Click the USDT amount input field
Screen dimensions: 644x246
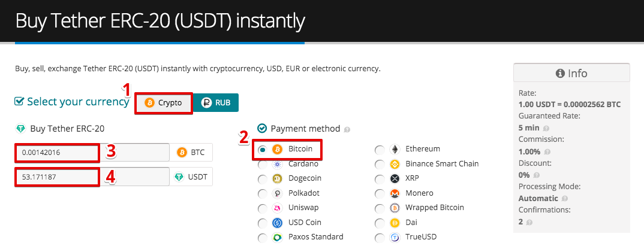pos(92,177)
